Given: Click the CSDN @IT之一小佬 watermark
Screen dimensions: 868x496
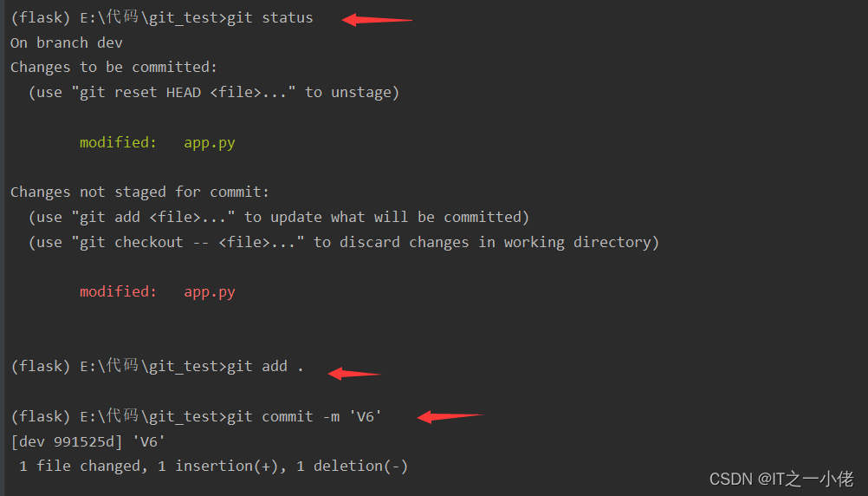Looking at the screenshot, I should coord(781,479).
